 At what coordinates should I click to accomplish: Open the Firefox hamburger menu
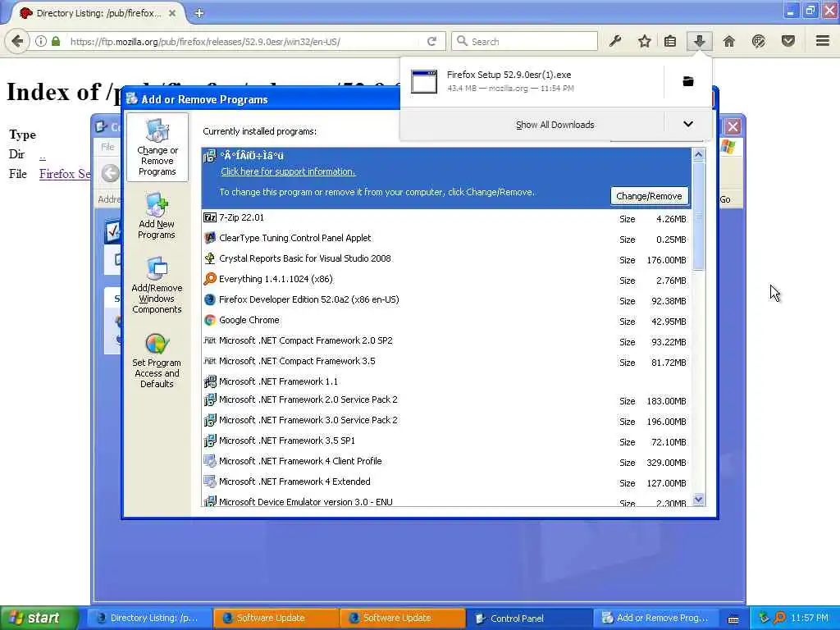point(823,41)
